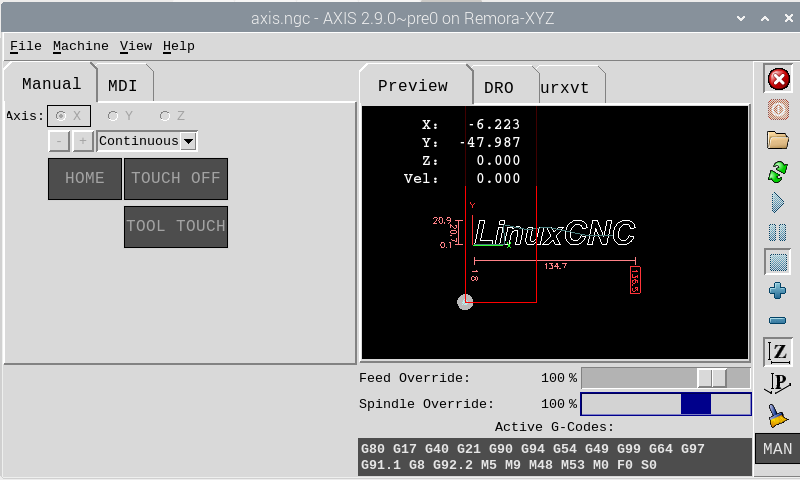Reload the current file with green arrows
Image resolution: width=800 pixels, height=480 pixels.
(x=778, y=172)
